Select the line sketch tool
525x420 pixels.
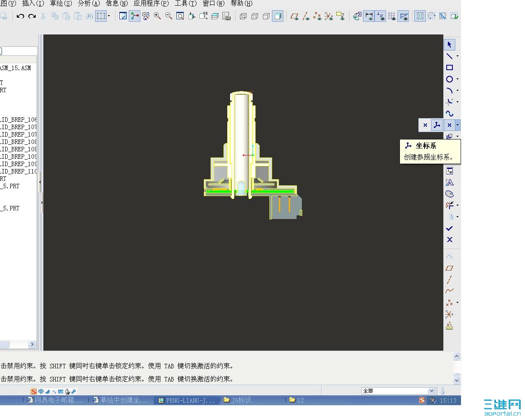click(450, 56)
